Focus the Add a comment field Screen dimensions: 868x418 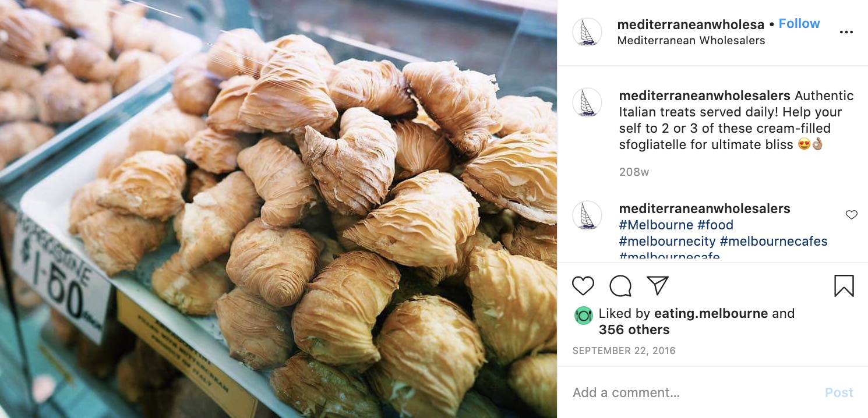pyautogui.click(x=693, y=392)
